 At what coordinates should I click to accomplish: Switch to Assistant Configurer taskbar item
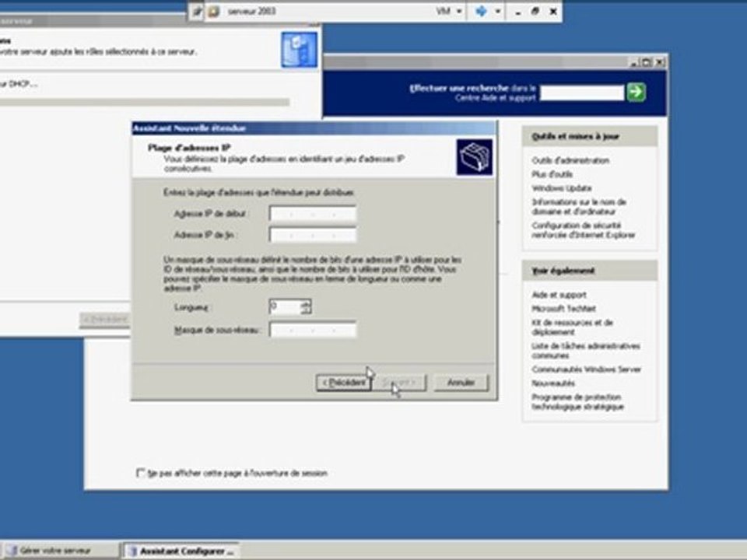point(181,551)
